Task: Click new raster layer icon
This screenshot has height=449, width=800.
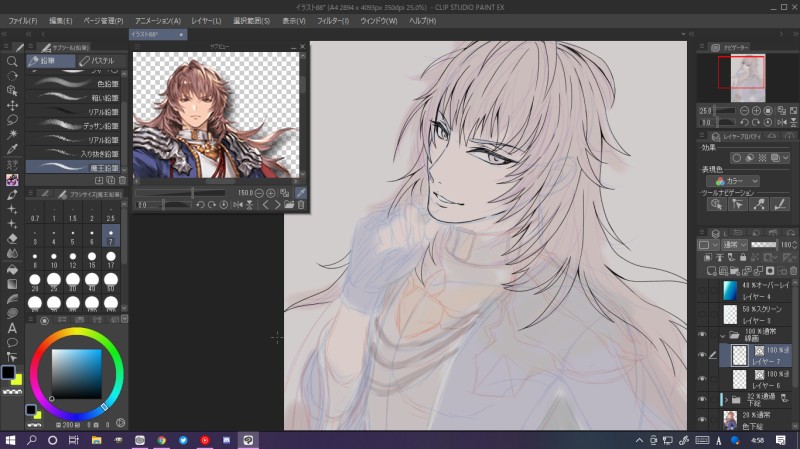Action: coord(711,270)
